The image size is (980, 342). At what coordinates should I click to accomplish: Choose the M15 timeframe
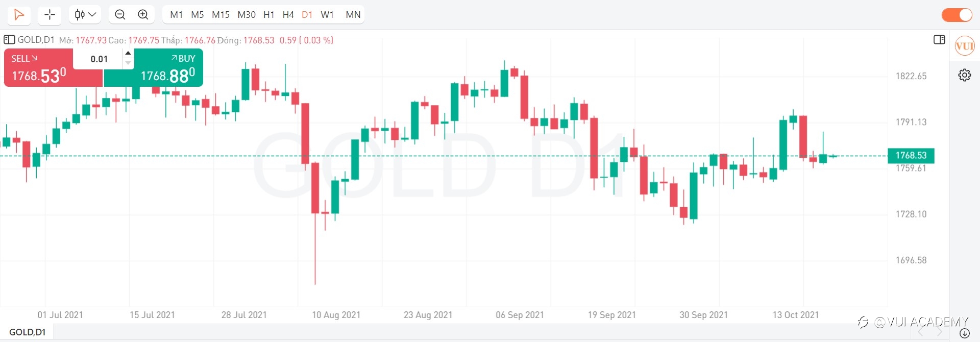[220, 15]
